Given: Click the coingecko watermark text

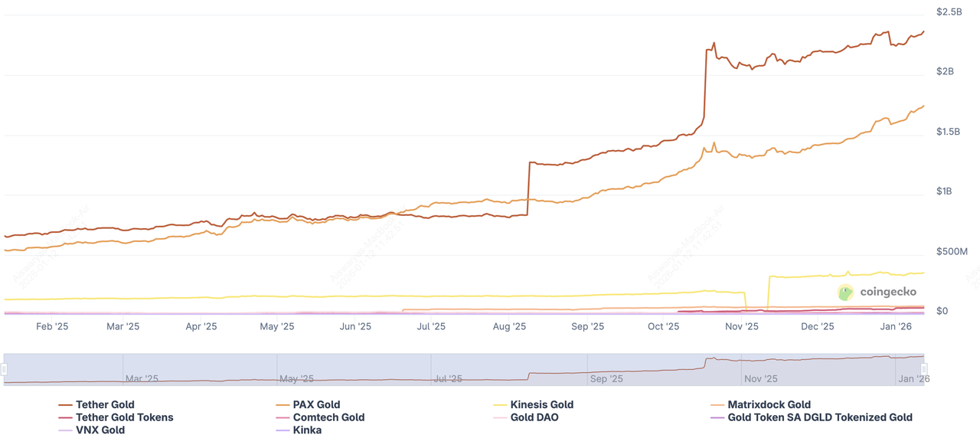Looking at the screenshot, I should click(887, 292).
